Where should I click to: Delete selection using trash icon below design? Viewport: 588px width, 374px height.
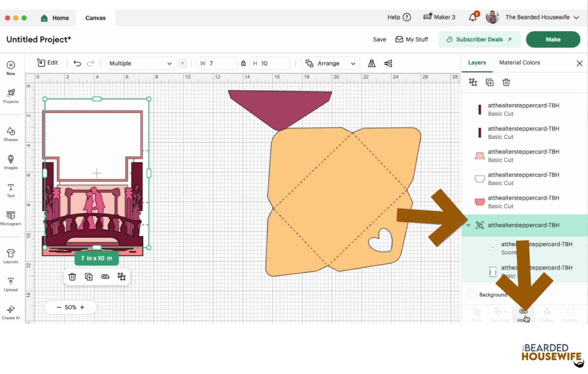tap(72, 277)
